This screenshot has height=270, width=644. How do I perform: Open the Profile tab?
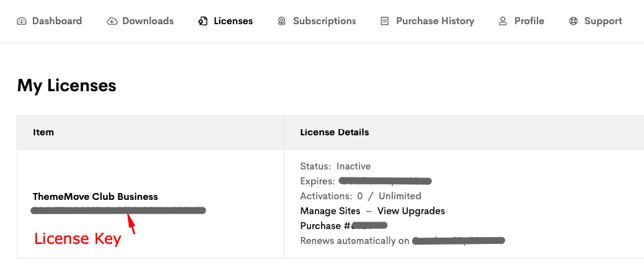(x=522, y=21)
